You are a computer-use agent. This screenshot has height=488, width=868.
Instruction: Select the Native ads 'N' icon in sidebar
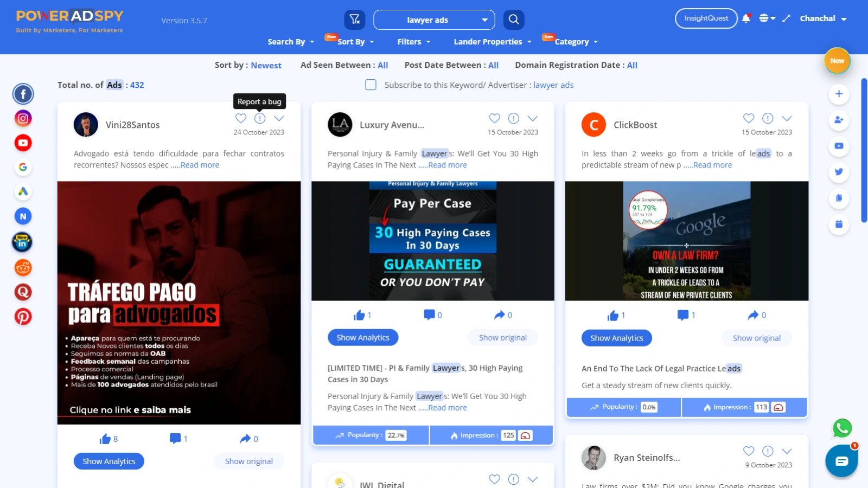point(23,216)
